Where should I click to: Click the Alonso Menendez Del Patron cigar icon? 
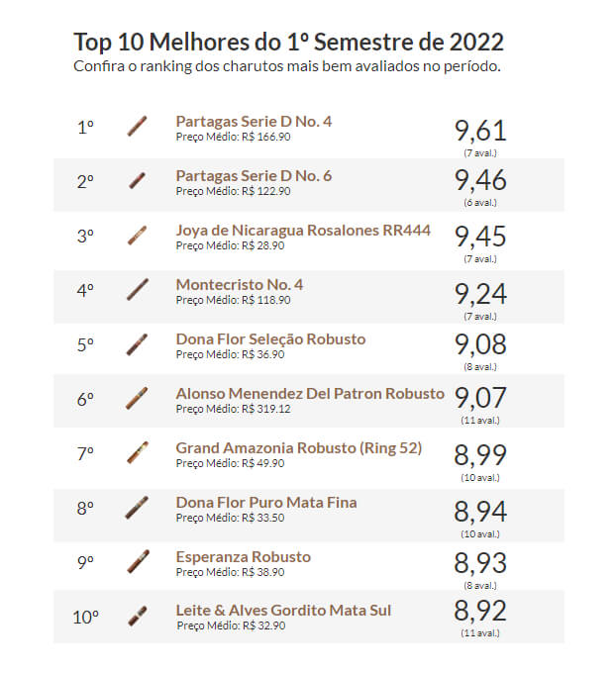138,399
